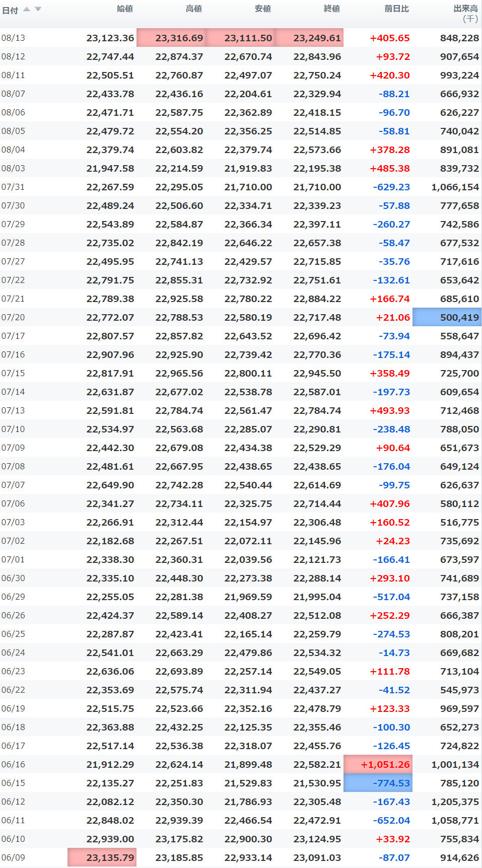The width and height of the screenshot is (482, 868).
Task: Sort dates descending with the down arrow
Action: (x=38, y=9)
